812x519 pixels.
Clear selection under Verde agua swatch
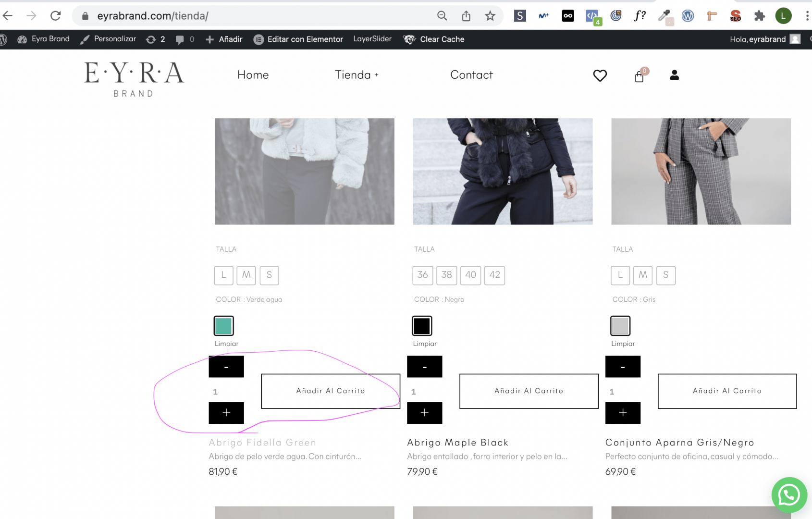click(226, 344)
